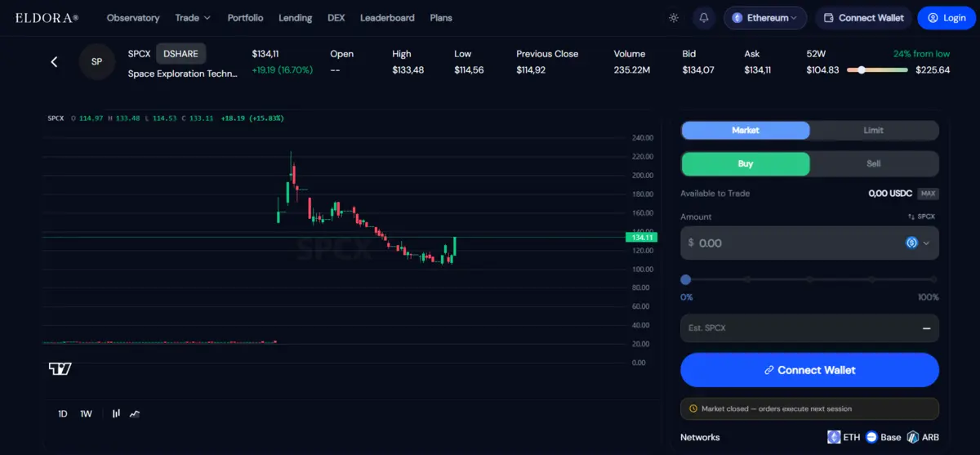Click the '24% from low' label
Screen dimensions: 980x455
coord(921,54)
